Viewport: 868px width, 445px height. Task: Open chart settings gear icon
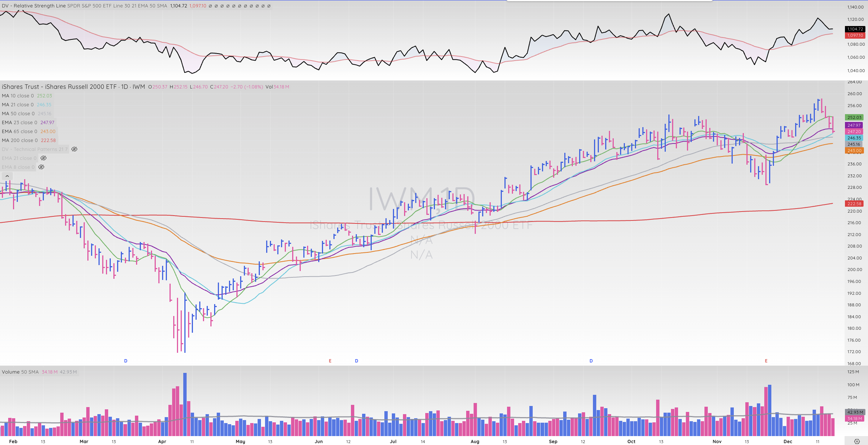point(857,441)
